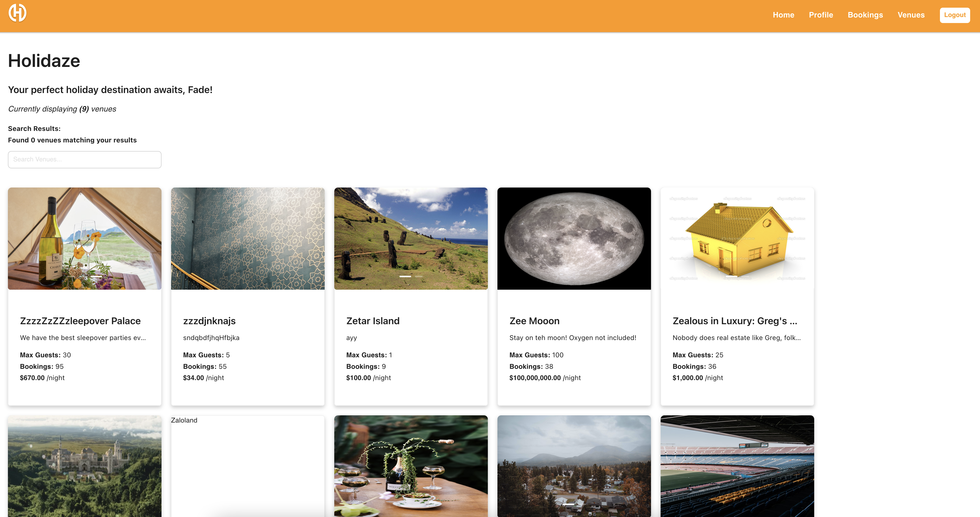Open the Bookings nav link
The image size is (980, 517).
(865, 15)
